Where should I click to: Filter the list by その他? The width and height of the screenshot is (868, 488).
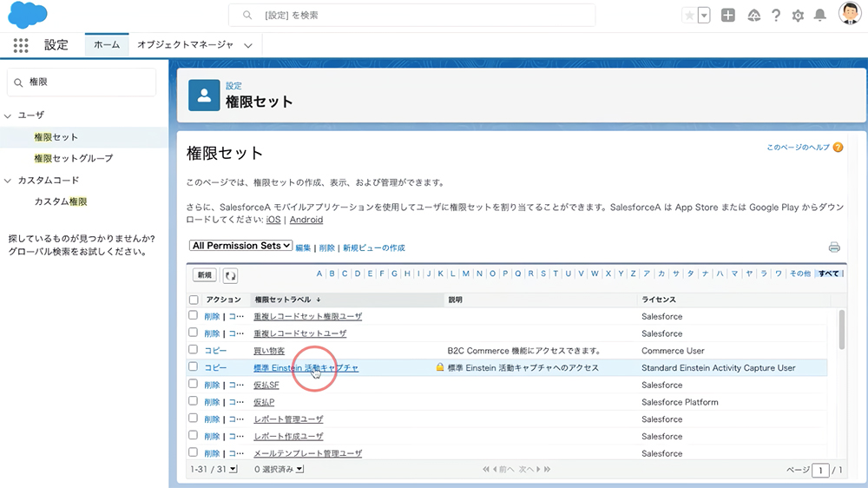point(800,274)
